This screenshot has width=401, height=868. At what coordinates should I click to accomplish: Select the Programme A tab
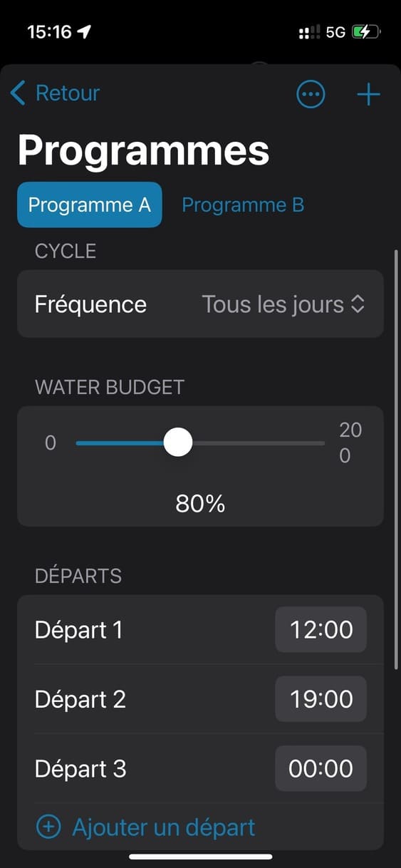tap(90, 205)
